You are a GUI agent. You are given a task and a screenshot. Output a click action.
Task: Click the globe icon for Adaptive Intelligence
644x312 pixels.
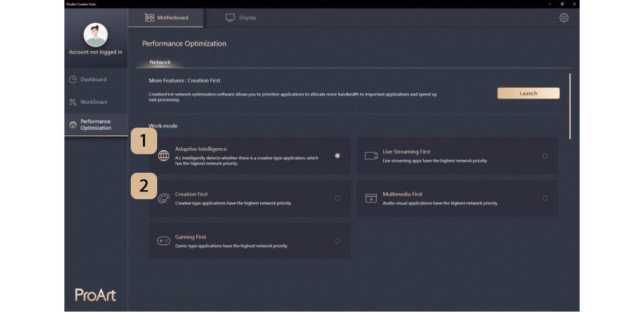(164, 156)
